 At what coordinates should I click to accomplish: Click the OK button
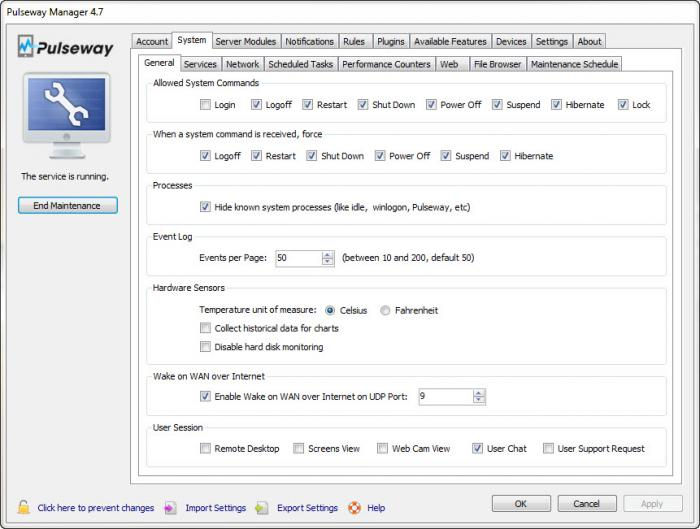click(521, 504)
